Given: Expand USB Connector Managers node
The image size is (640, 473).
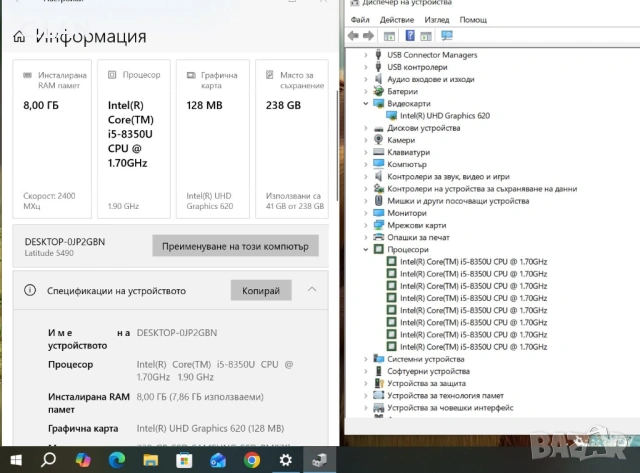Looking at the screenshot, I should point(366,55).
